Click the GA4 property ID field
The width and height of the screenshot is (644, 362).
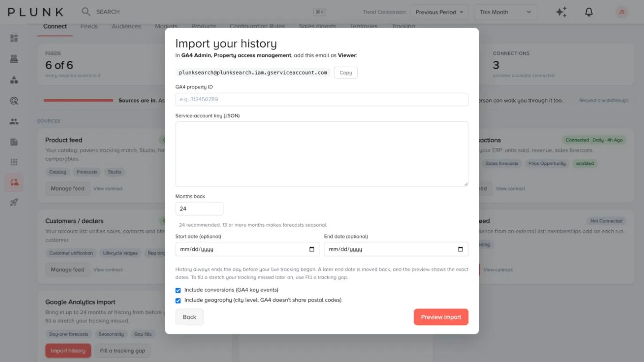(x=322, y=99)
